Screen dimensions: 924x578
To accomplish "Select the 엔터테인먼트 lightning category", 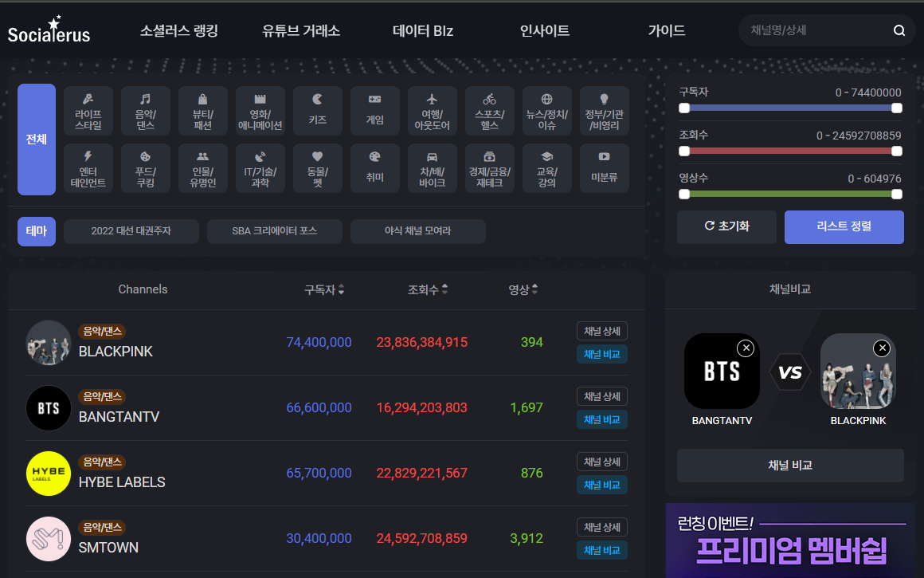I will tap(88, 168).
